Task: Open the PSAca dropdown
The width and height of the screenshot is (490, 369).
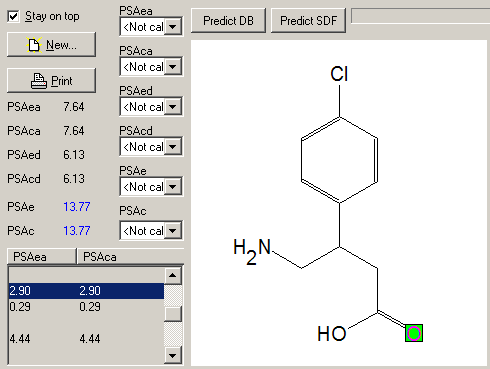Action: coord(173,66)
